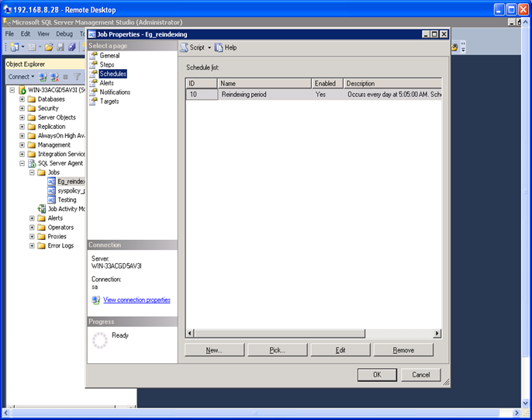This screenshot has width=532, height=420.
Task: Open the File menu
Action: 9,34
